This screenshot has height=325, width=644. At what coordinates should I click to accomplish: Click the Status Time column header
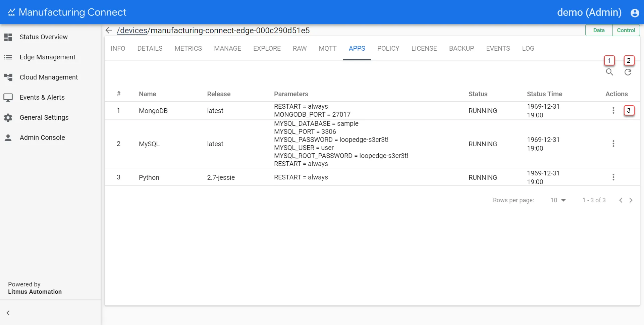pyautogui.click(x=544, y=94)
